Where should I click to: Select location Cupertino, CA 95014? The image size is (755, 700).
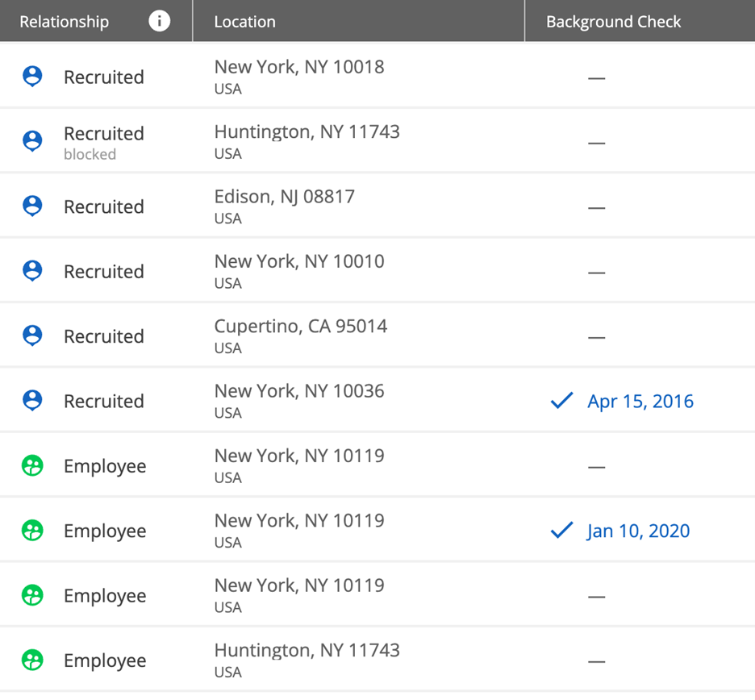[x=300, y=326]
